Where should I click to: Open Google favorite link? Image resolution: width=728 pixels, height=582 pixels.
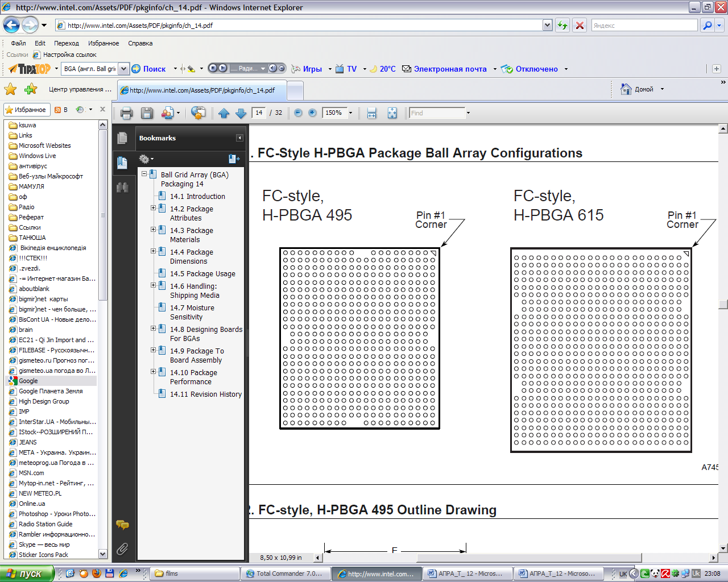[28, 381]
